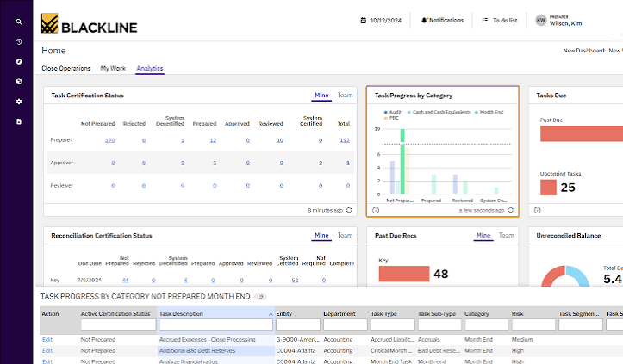This screenshot has height=364, width=623.
Task: Open Preparer Reviewed count 10
Action: (x=280, y=140)
